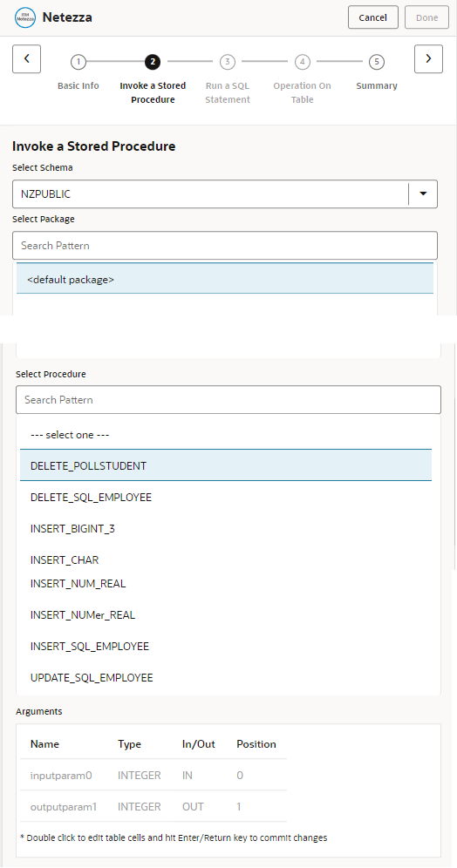Open the Select Schema dropdown arrow
The width and height of the screenshot is (457, 868).
[x=423, y=193]
